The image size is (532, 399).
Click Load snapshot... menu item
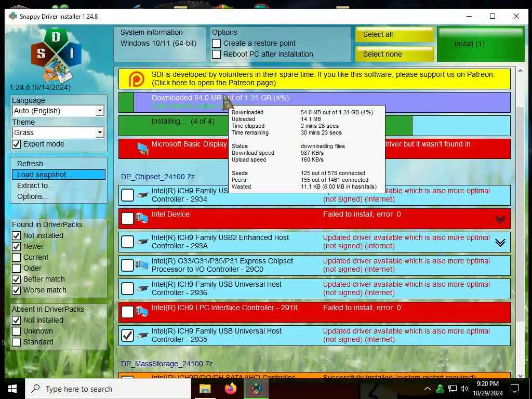[59, 175]
